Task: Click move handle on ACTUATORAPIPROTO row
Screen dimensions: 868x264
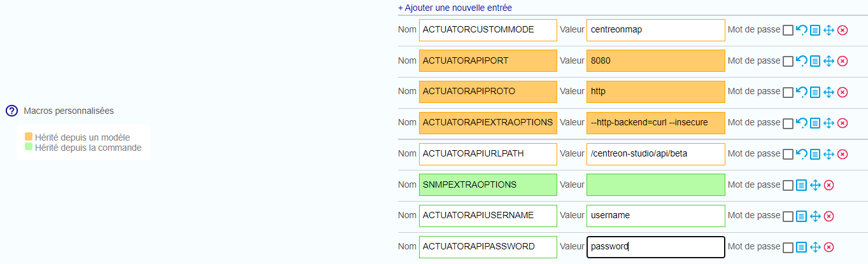Action: pos(829,92)
